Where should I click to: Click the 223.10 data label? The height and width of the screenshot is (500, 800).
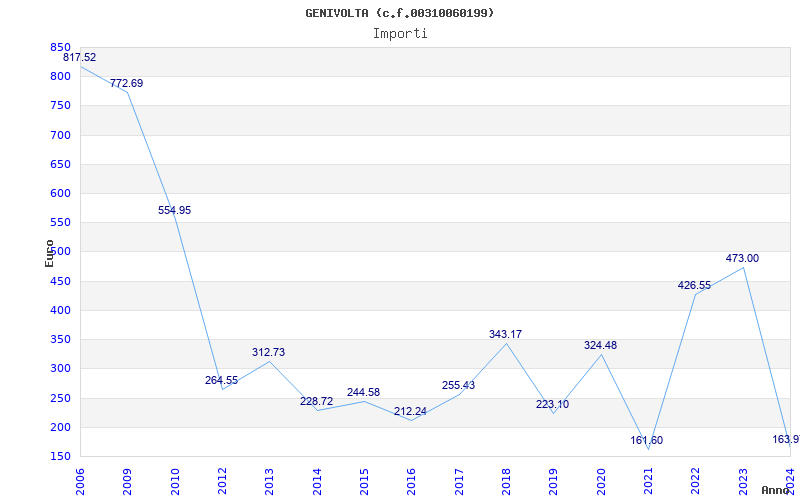(x=553, y=405)
